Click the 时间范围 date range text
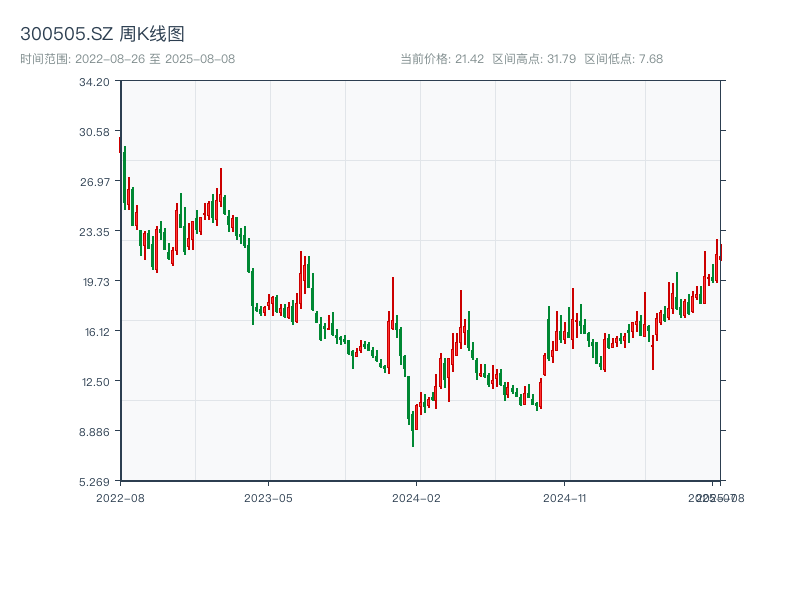 pos(127,59)
